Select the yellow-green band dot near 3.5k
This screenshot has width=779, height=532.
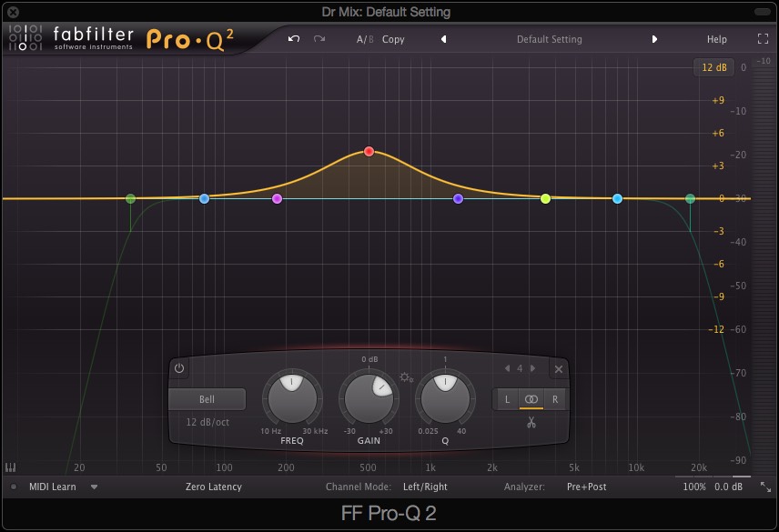545,198
